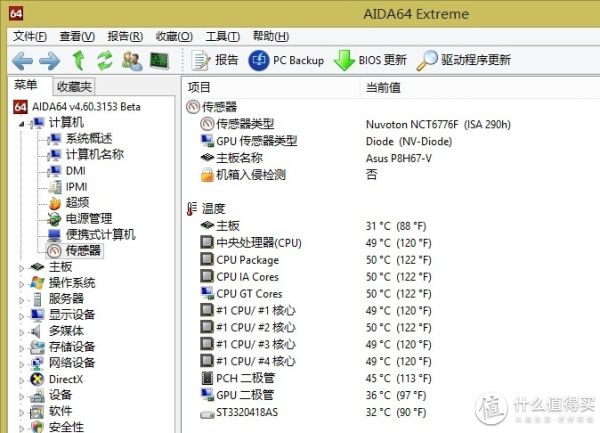This screenshot has height=433, width=600.
Task: Click the 操作系统 Windows flag icon
Action: [x=37, y=283]
